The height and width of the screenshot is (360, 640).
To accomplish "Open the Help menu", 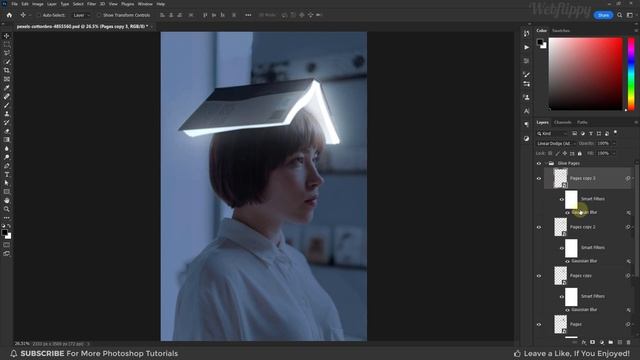I will click(161, 4).
